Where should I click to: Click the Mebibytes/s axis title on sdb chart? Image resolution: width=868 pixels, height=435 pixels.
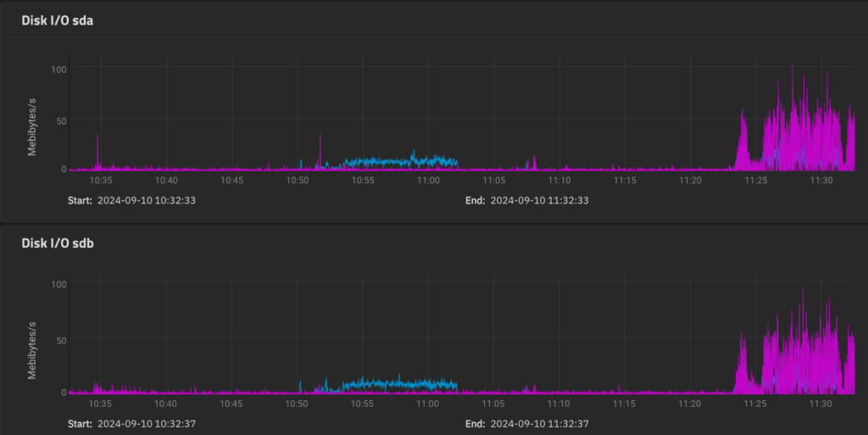(x=32, y=349)
